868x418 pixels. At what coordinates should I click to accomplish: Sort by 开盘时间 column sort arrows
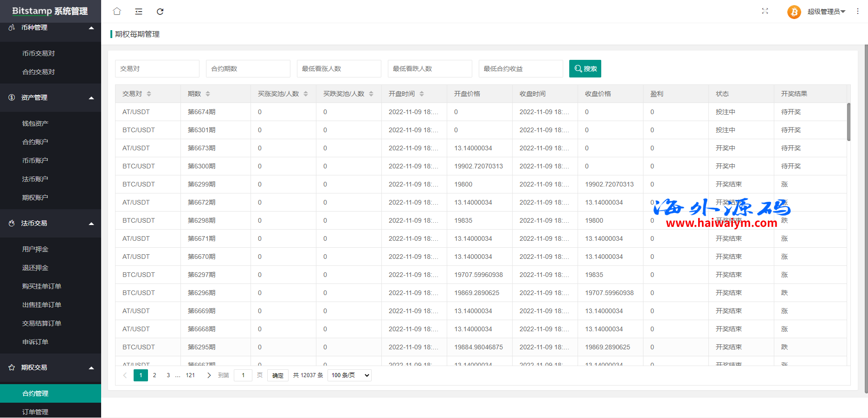tap(422, 94)
